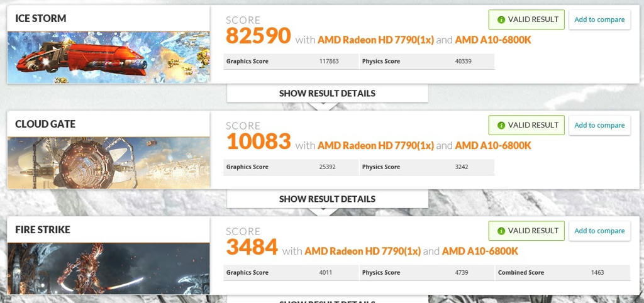Click Ice Storm Physics Score value 40339

point(464,62)
